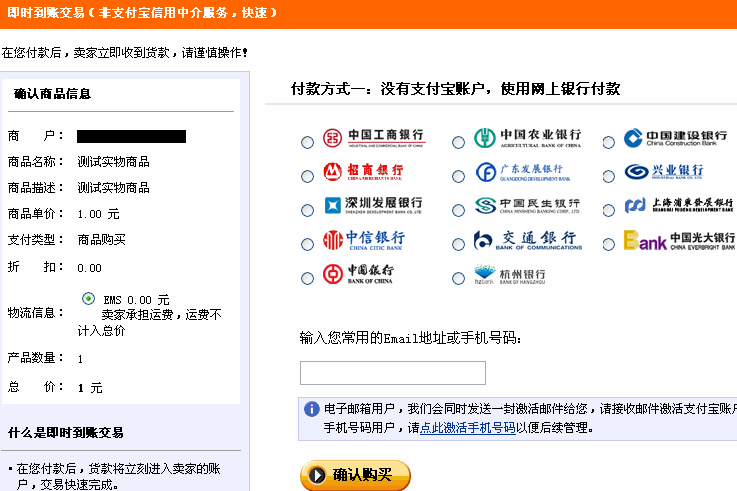Click the 输入您常用的Email地址或手机号码 label
Viewport: 737px width, 491px height.
point(410,337)
